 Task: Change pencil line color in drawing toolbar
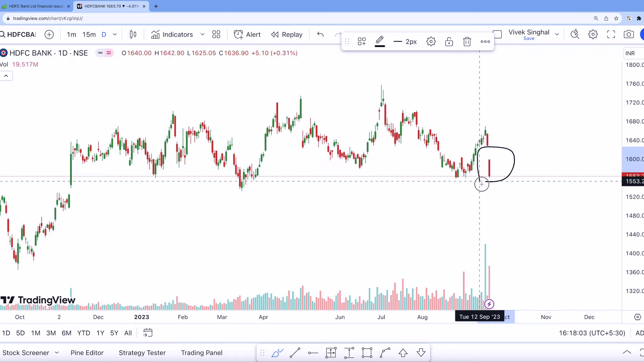click(x=380, y=42)
